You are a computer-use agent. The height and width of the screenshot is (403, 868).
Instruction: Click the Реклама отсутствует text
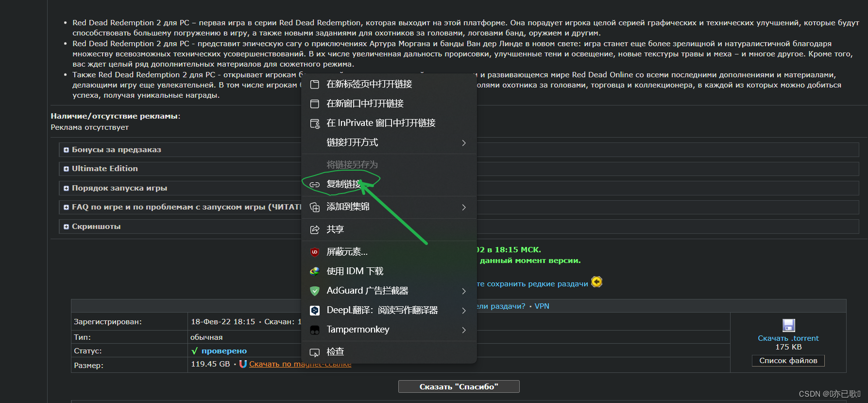pos(90,127)
